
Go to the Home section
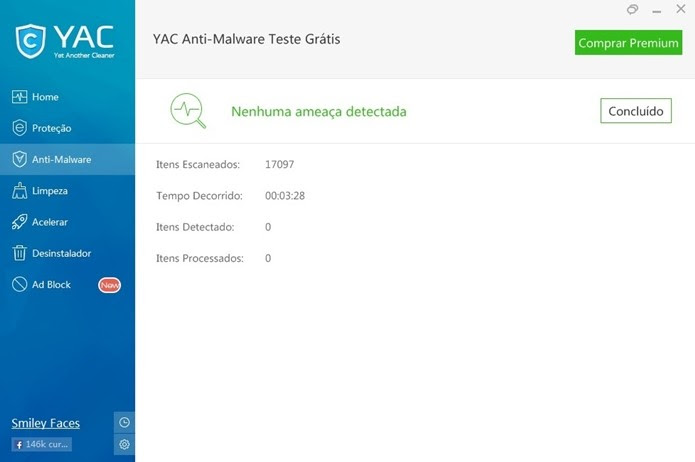point(67,97)
